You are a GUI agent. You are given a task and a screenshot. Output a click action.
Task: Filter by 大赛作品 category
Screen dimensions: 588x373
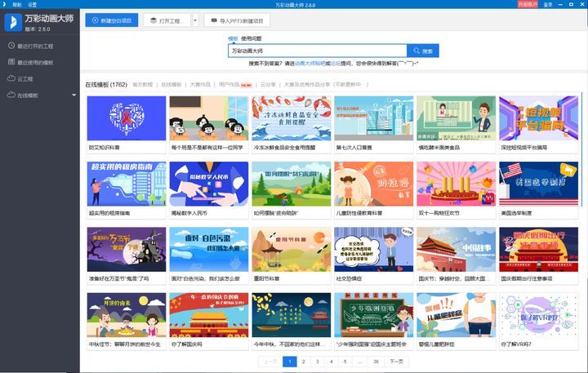point(200,84)
